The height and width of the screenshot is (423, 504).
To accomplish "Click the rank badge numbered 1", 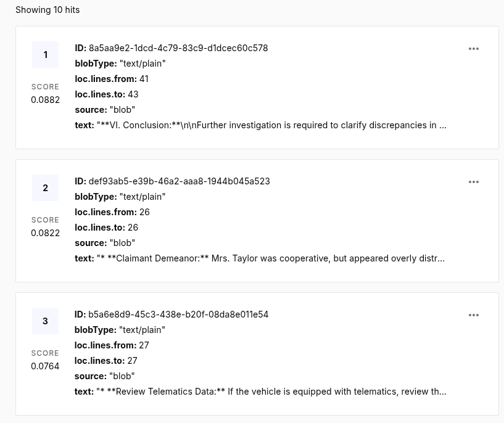I will tap(45, 55).
